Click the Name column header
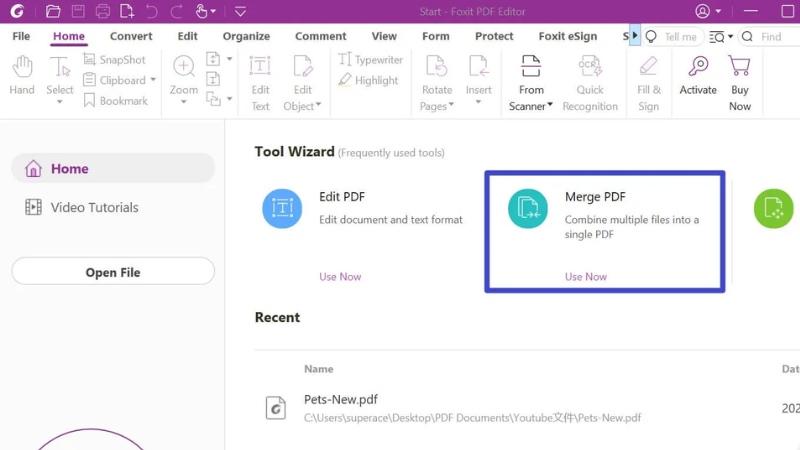 point(319,369)
